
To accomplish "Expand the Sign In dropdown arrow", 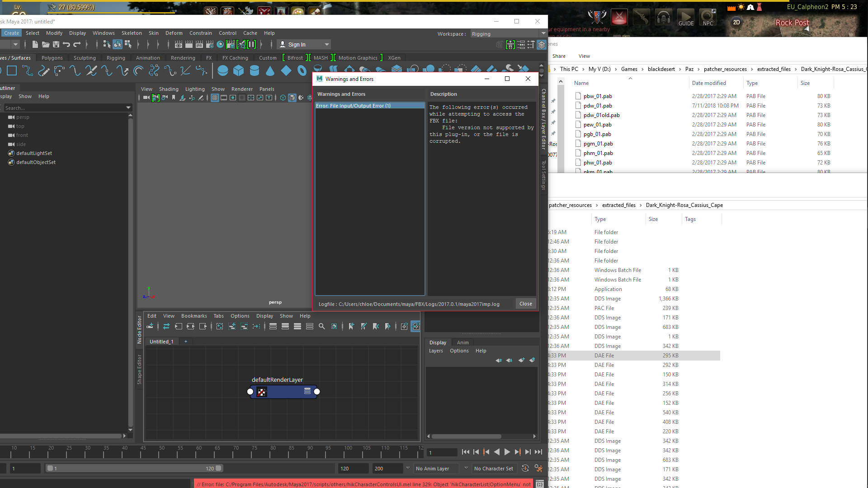I will tap(327, 44).
